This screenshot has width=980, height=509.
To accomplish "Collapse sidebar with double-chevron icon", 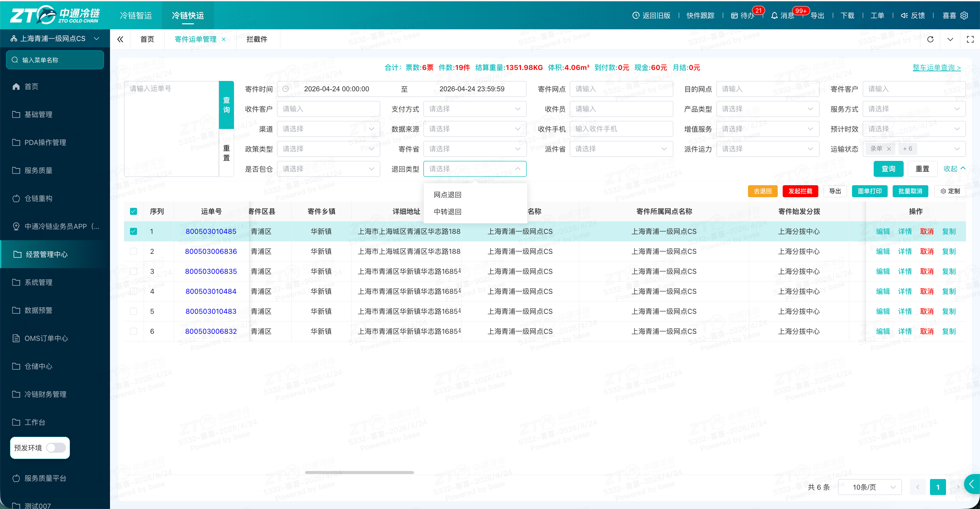I will (120, 39).
